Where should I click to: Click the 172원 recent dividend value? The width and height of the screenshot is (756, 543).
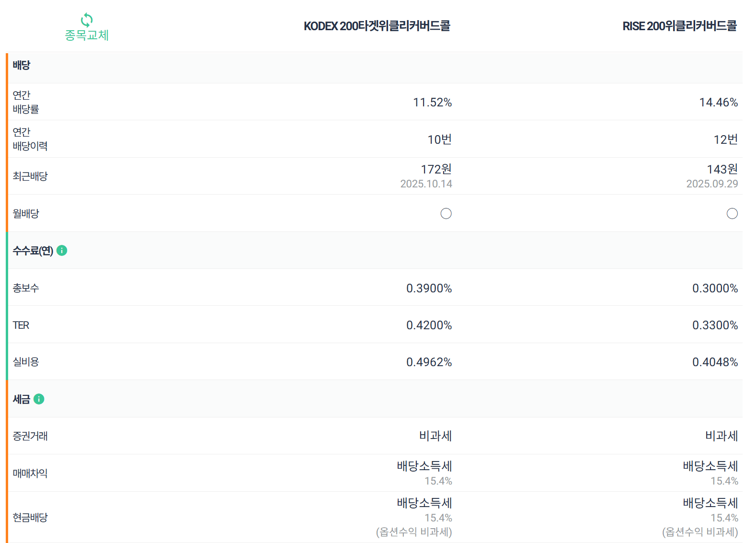[x=436, y=169]
